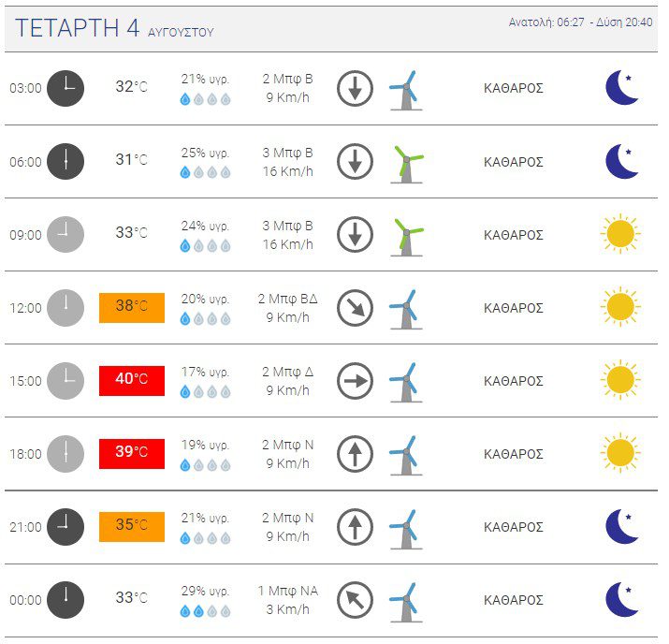Click the red 39°C temperature badge
669x644 pixels.
(x=132, y=454)
